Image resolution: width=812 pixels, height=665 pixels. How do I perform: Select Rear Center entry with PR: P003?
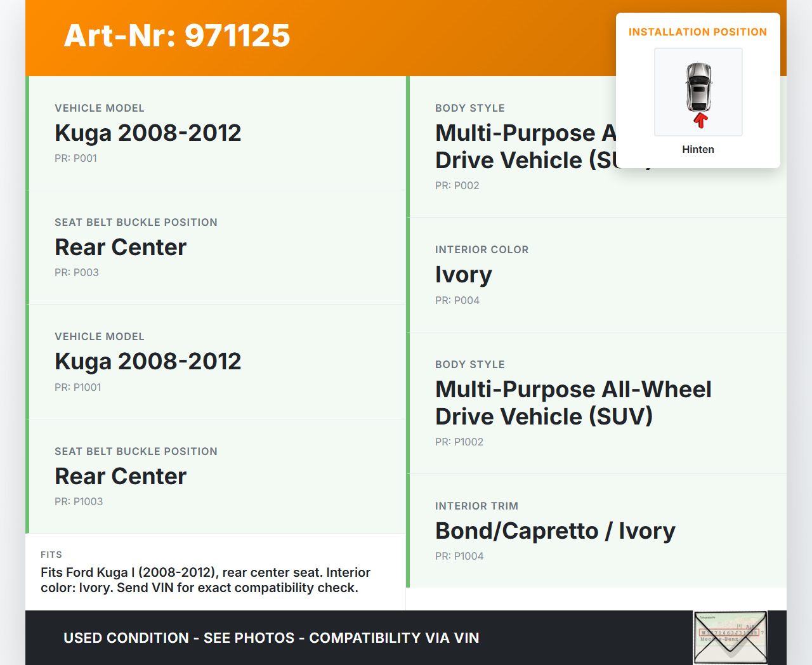coord(121,247)
